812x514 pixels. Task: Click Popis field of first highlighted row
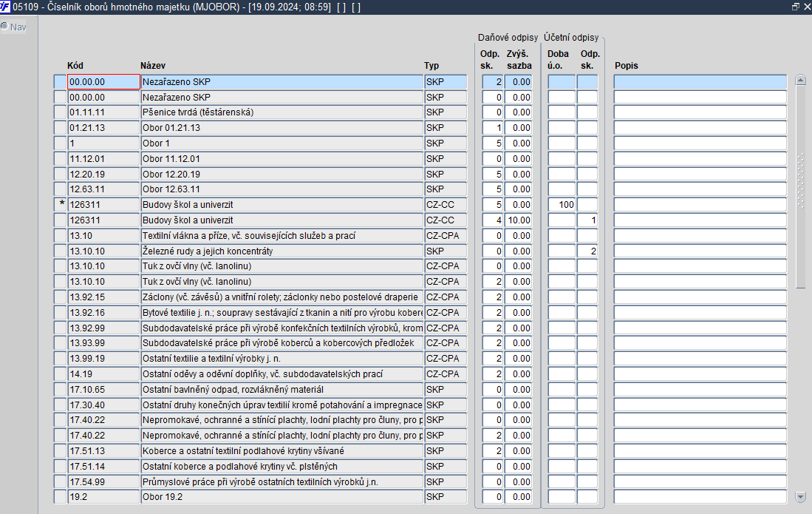point(700,82)
